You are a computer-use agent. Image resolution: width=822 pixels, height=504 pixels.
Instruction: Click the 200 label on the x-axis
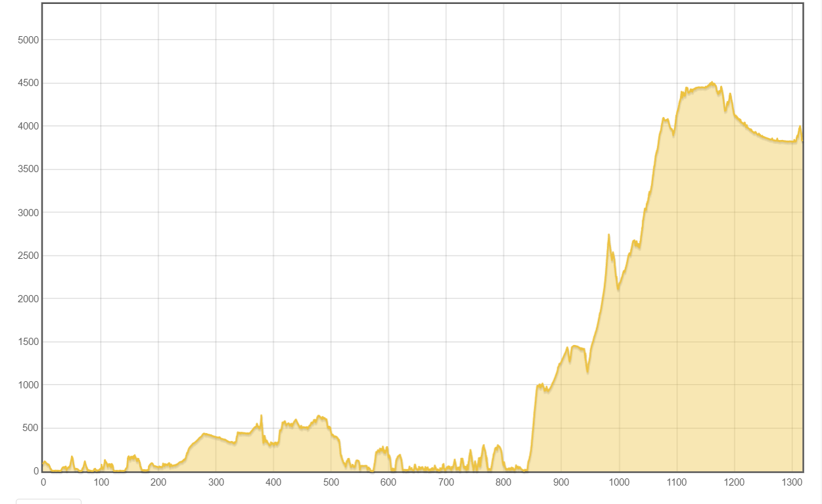click(x=158, y=482)
